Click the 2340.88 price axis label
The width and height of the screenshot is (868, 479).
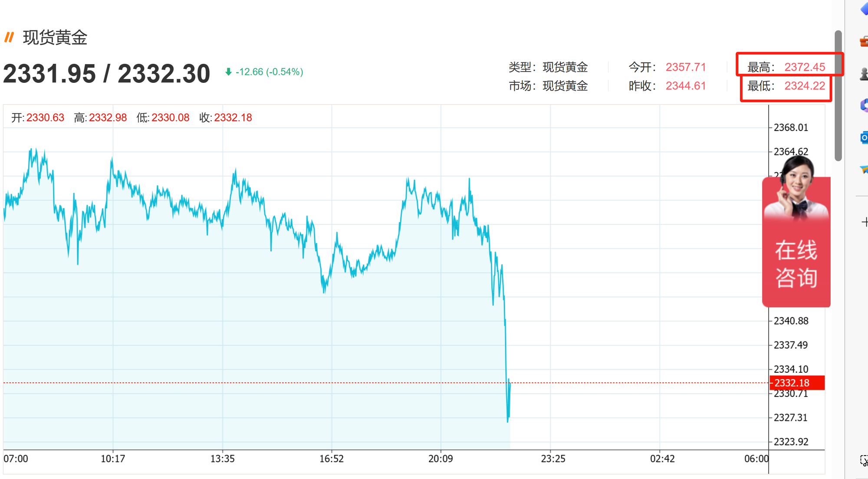pos(791,321)
